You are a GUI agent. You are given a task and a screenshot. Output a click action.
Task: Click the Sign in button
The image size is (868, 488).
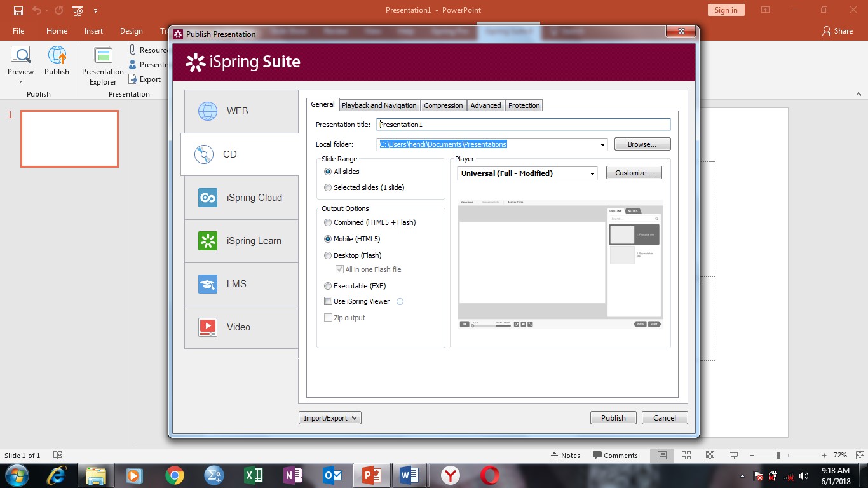point(726,10)
